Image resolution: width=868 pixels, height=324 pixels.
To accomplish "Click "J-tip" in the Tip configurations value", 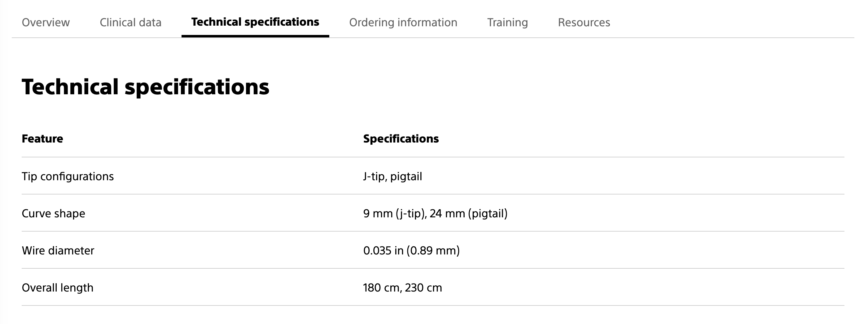I will tap(373, 176).
